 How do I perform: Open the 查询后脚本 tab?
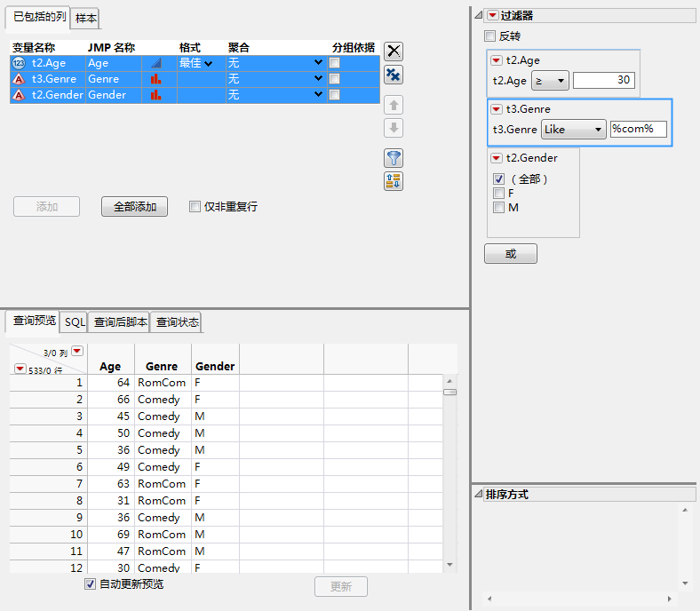(119, 322)
